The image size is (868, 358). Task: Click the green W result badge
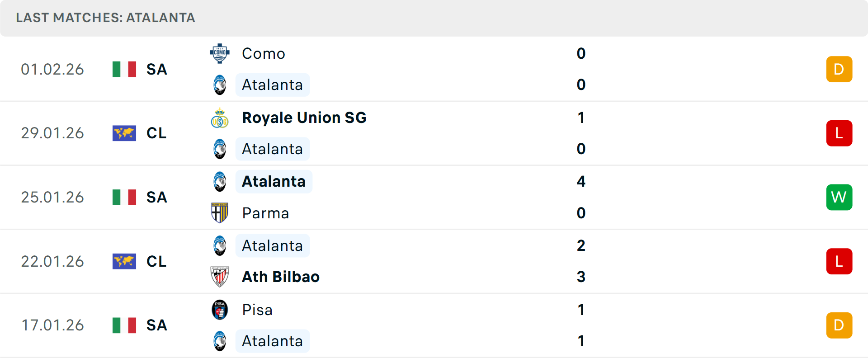[x=839, y=197]
